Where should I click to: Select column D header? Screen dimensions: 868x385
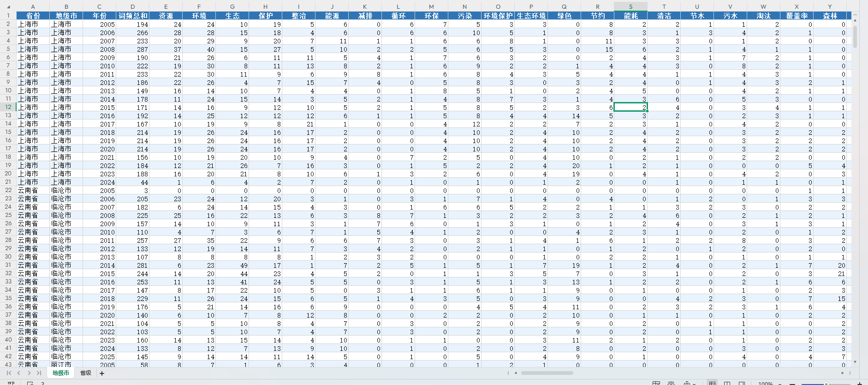point(132,6)
